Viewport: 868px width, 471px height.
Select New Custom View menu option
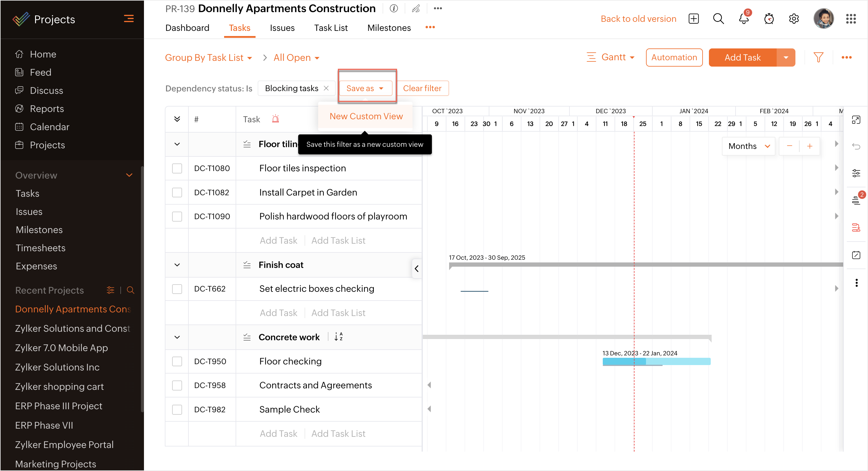point(366,116)
